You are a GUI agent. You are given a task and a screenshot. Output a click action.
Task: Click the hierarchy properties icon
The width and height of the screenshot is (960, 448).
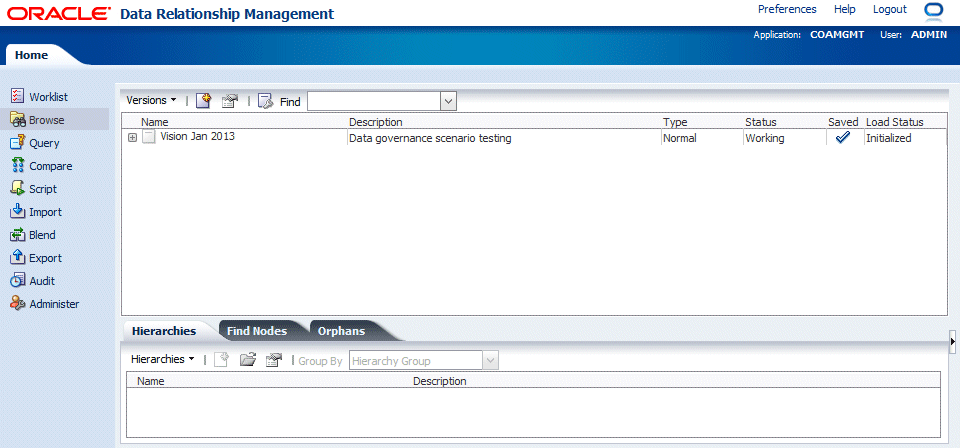(x=274, y=360)
